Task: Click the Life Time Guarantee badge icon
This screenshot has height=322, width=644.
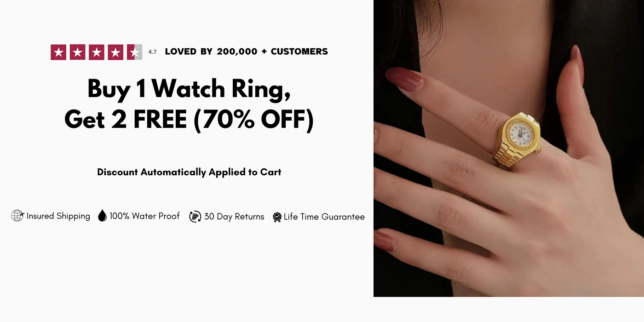Action: click(x=277, y=217)
